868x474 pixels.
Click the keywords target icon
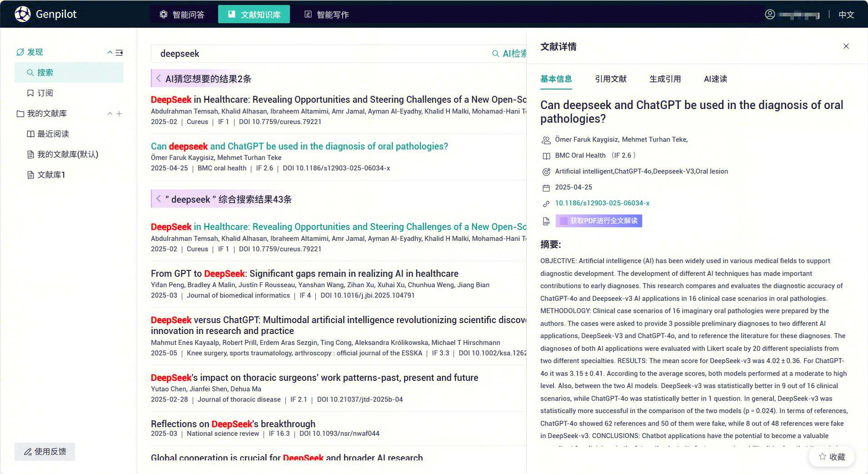click(546, 172)
